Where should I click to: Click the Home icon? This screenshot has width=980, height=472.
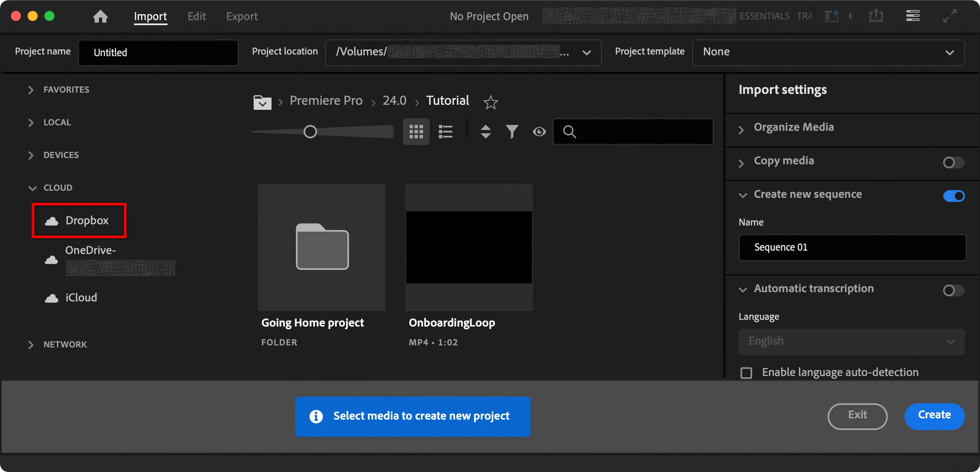pos(100,16)
